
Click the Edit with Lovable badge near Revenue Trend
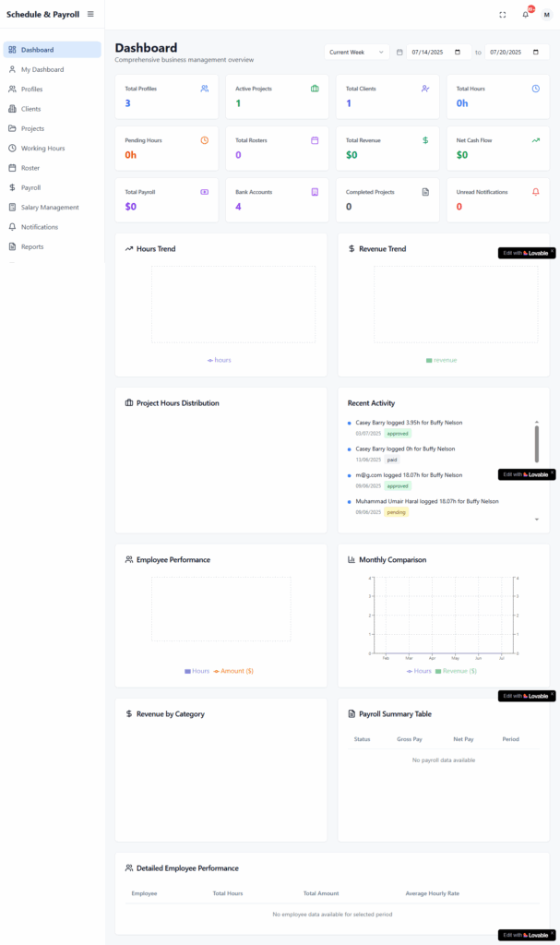[523, 253]
